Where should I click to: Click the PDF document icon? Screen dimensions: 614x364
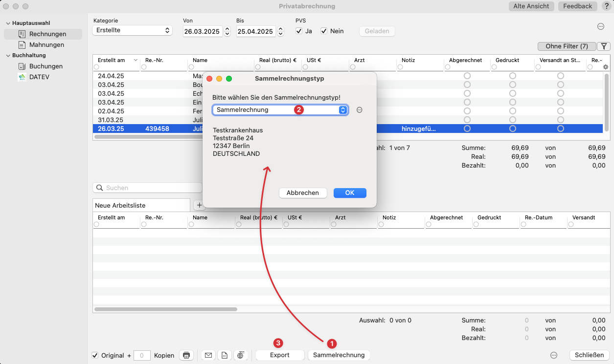coord(225,355)
